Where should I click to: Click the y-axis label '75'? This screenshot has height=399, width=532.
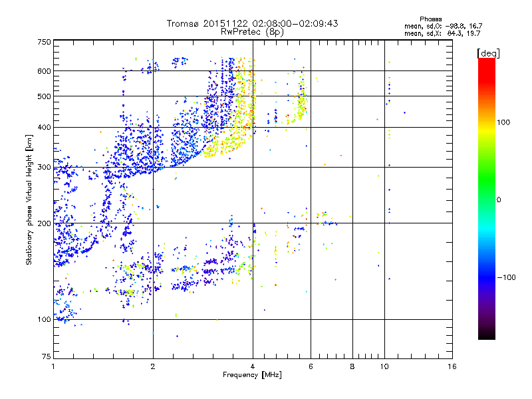pyautogui.click(x=47, y=356)
